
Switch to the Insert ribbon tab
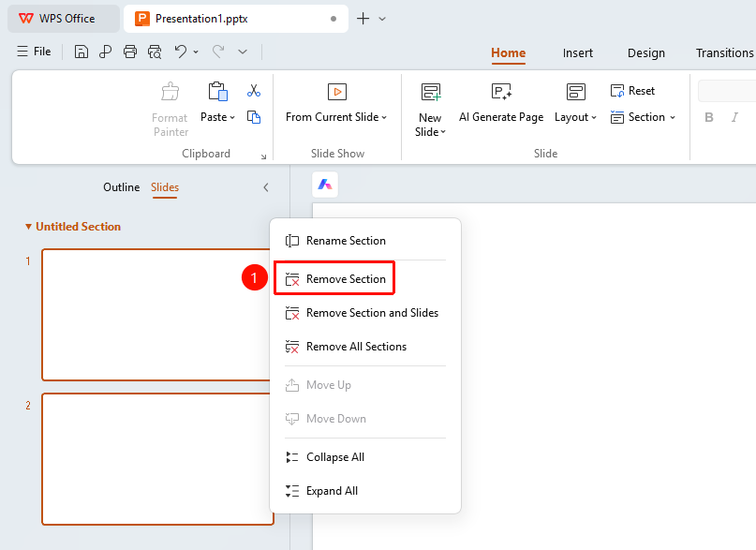pyautogui.click(x=578, y=53)
